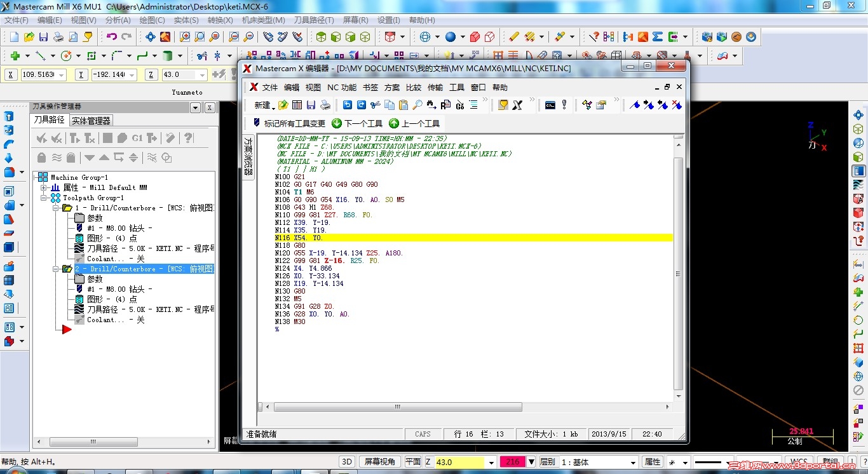Click the N104 T1 M6 code line
Viewport: 868px width, 474px height.
[294, 192]
